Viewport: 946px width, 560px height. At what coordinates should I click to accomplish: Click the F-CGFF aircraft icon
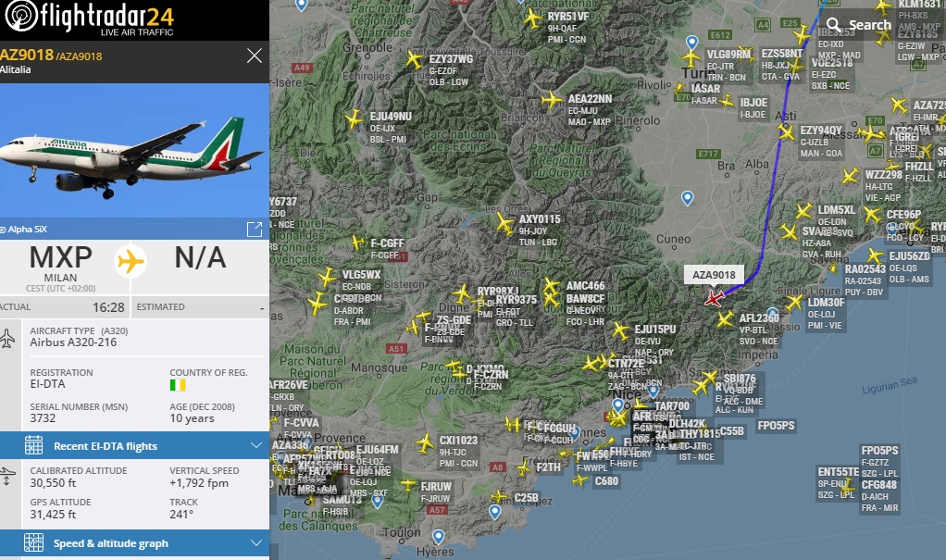pos(357,243)
